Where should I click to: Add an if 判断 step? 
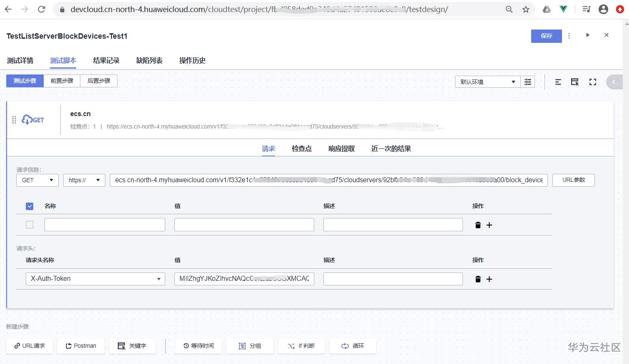301,346
